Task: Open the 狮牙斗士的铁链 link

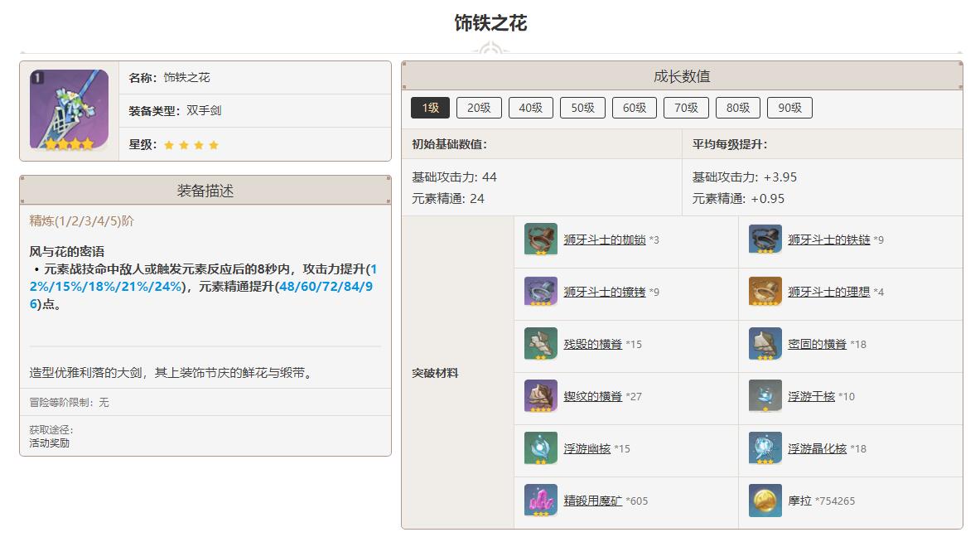Action: coord(828,240)
